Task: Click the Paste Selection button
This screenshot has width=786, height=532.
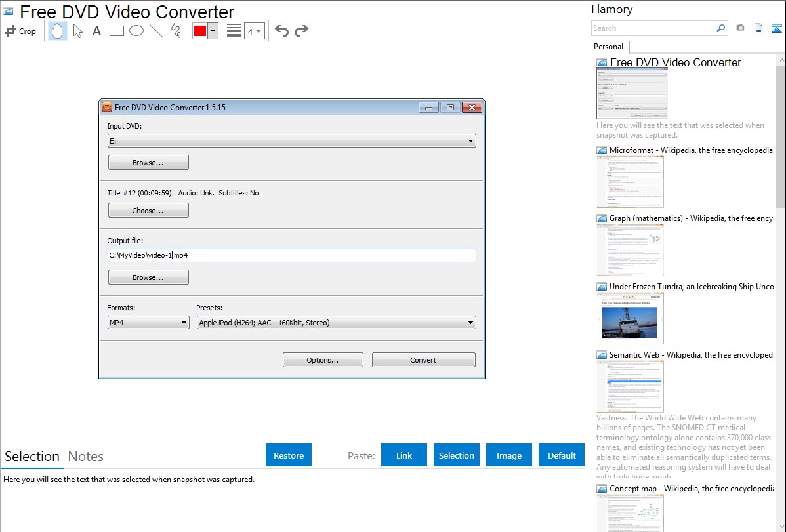Action: 456,455
